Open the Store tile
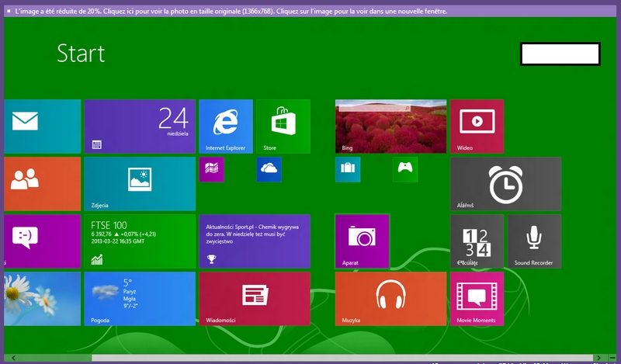621x364 pixels. tap(283, 126)
